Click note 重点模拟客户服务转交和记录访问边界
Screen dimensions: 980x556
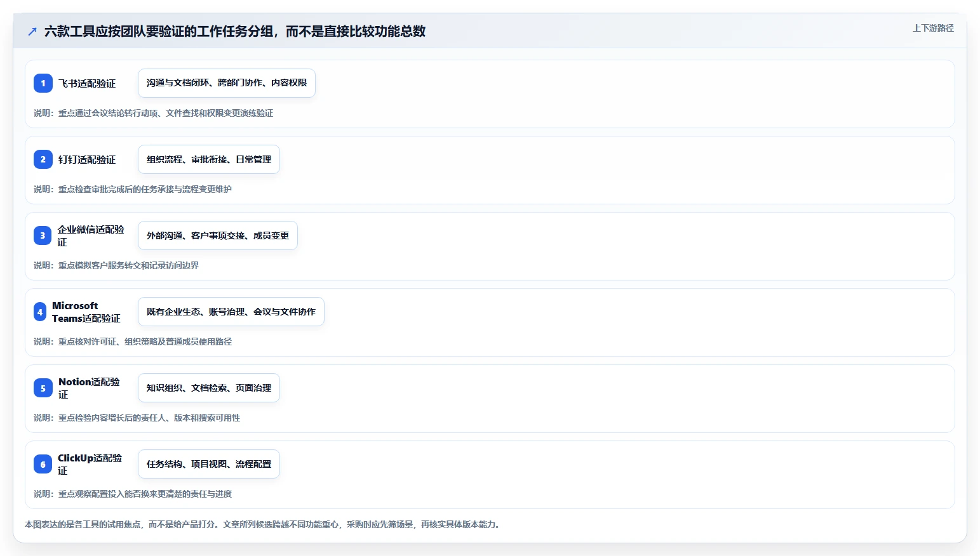tap(128, 265)
